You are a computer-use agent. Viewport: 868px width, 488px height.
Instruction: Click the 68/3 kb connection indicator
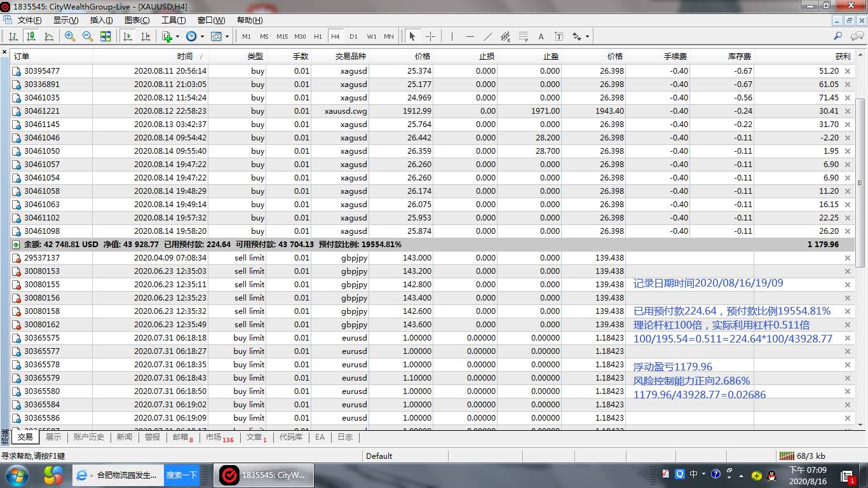(x=803, y=456)
